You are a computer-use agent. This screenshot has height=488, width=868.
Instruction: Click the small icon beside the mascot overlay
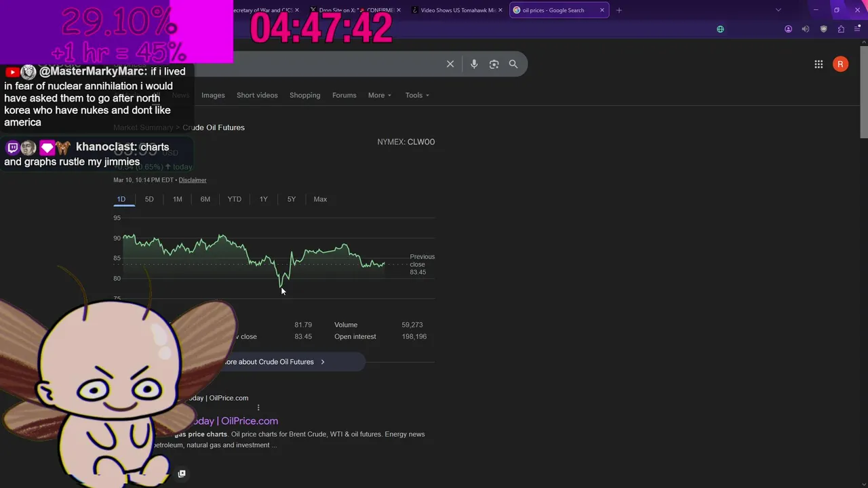coord(182,474)
